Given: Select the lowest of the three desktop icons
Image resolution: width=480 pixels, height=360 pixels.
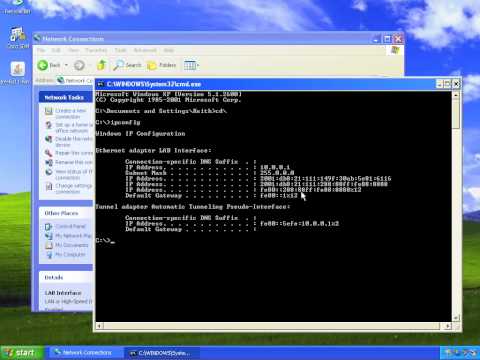Looking at the screenshot, I should [x=17, y=73].
